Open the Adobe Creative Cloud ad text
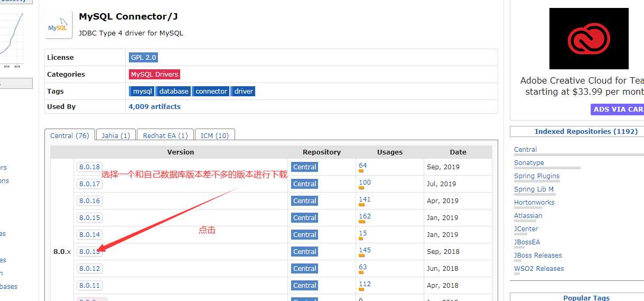Image resolution: width=644 pixels, height=301 pixels. click(582, 86)
